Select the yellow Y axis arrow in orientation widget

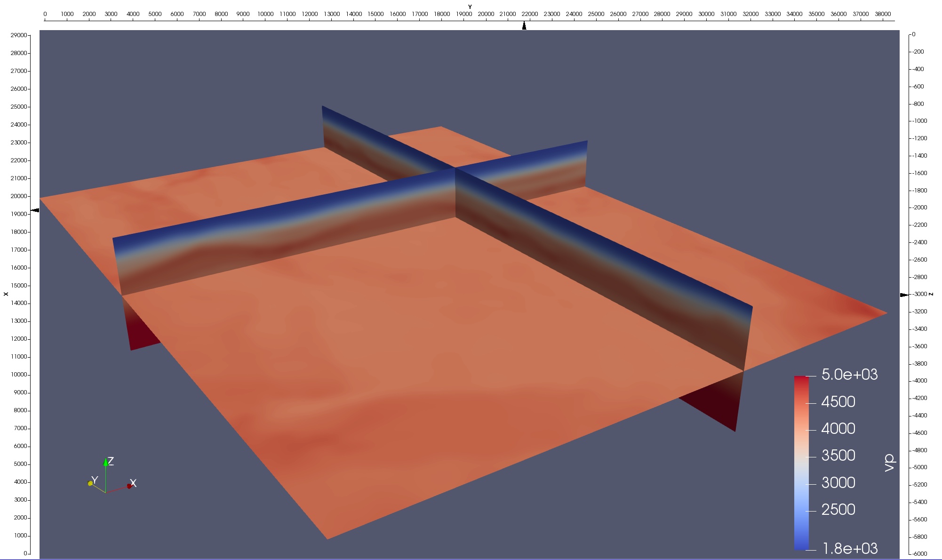90,483
